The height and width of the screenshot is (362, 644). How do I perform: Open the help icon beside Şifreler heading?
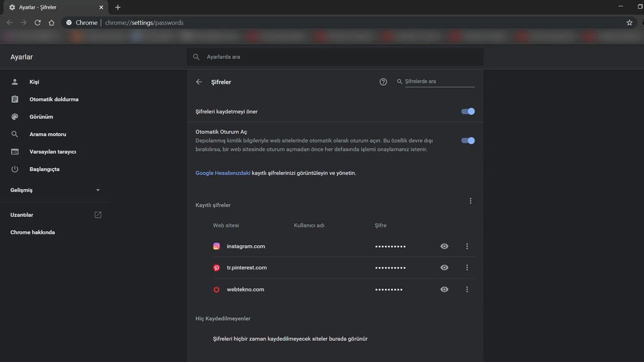(383, 82)
